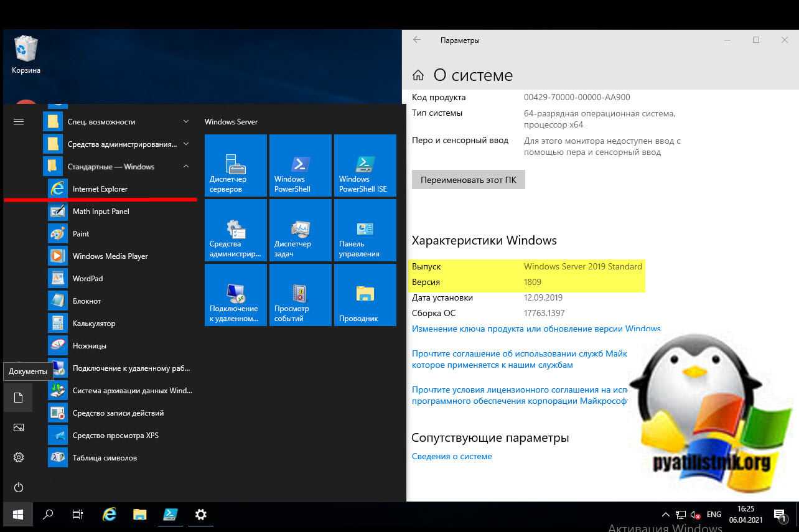Select version value 1809
This screenshot has width=799, height=532.
coord(533,282)
